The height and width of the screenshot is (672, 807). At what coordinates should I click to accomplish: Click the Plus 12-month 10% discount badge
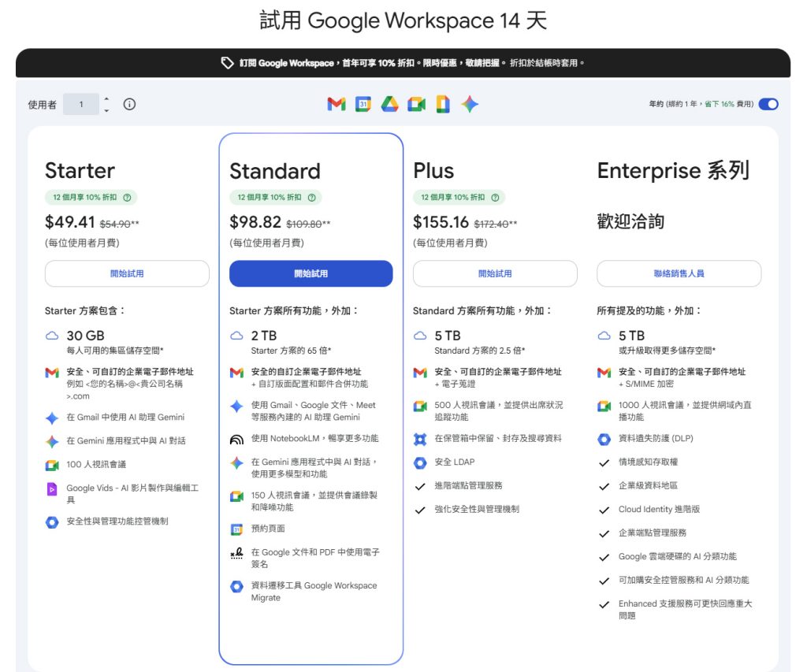(459, 198)
